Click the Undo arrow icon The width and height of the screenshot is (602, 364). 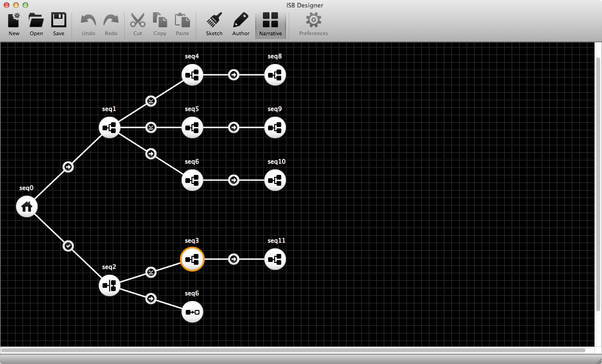pos(88,21)
